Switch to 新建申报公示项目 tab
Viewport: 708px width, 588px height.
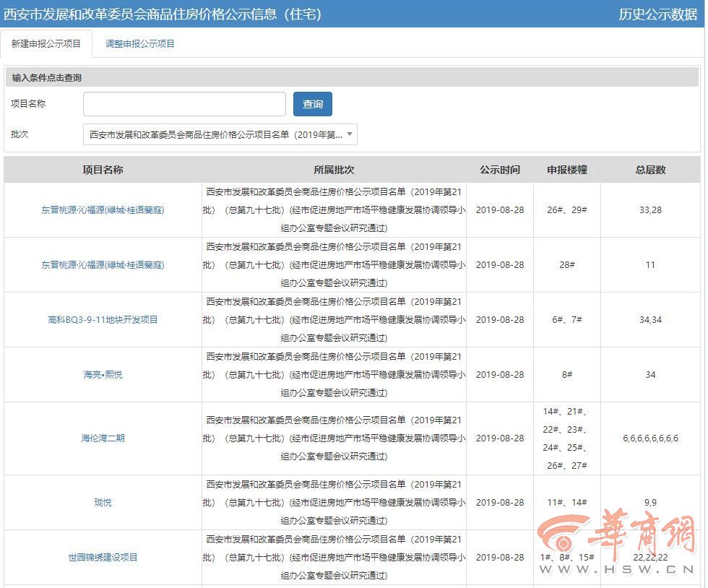pyautogui.click(x=46, y=44)
